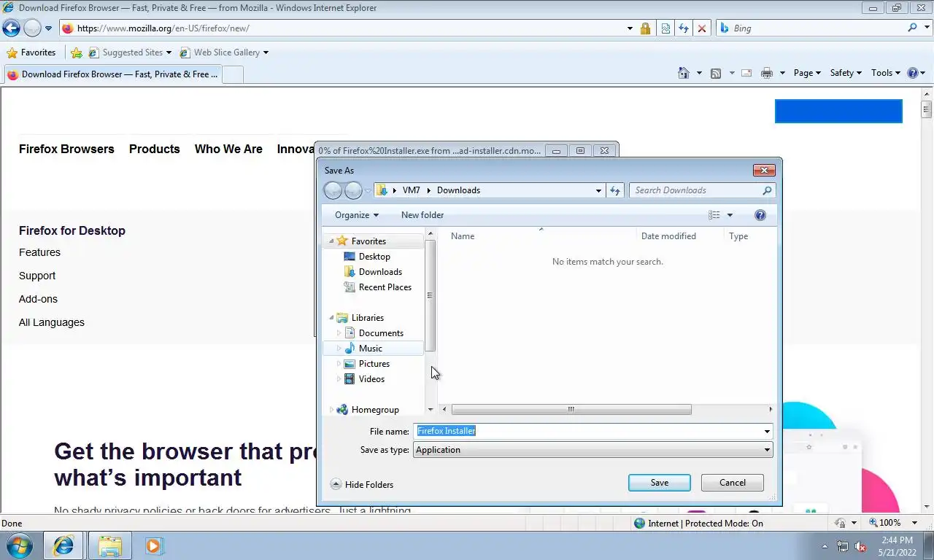The width and height of the screenshot is (934, 560).
Task: Open the Page menu
Action: pyautogui.click(x=807, y=73)
